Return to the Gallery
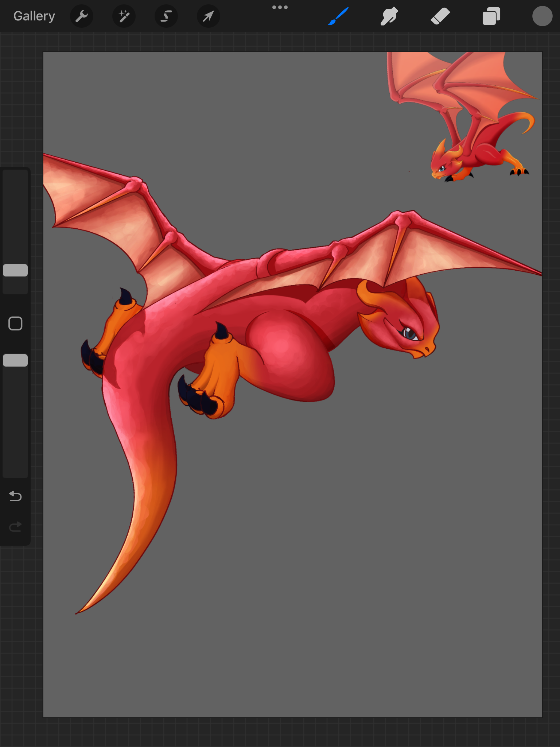 point(34,16)
